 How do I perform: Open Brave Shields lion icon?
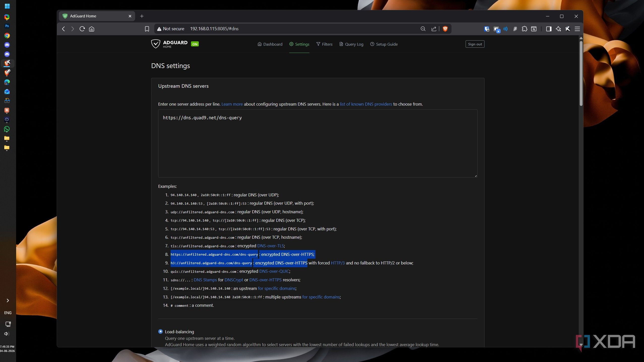(445, 29)
